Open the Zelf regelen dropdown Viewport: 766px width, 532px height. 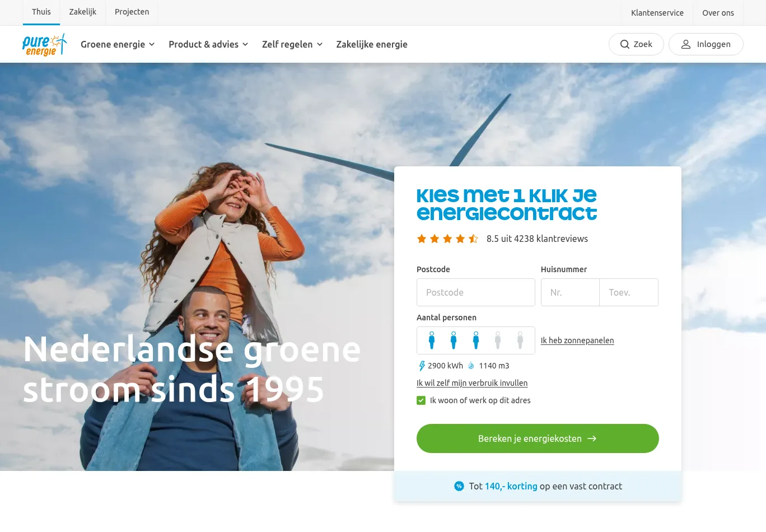pyautogui.click(x=292, y=44)
